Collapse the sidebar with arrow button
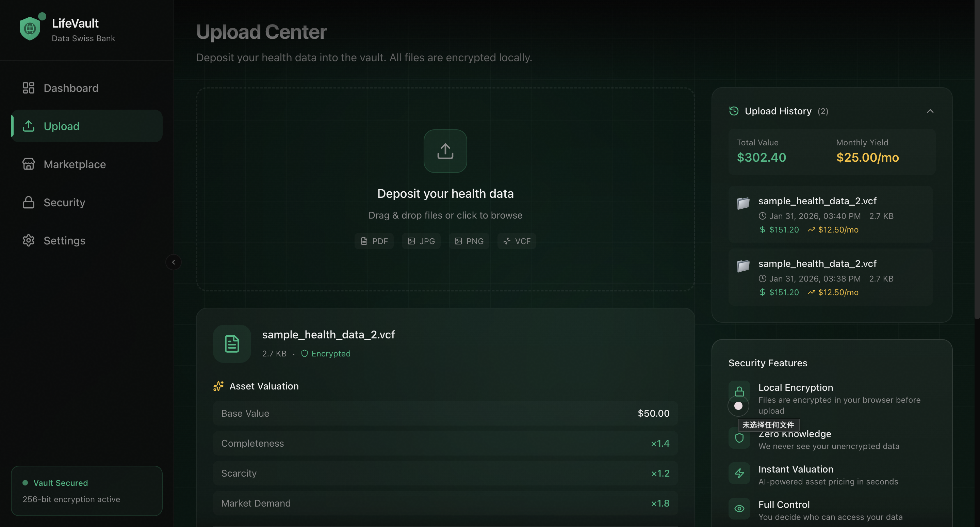This screenshot has width=980, height=527. (174, 262)
